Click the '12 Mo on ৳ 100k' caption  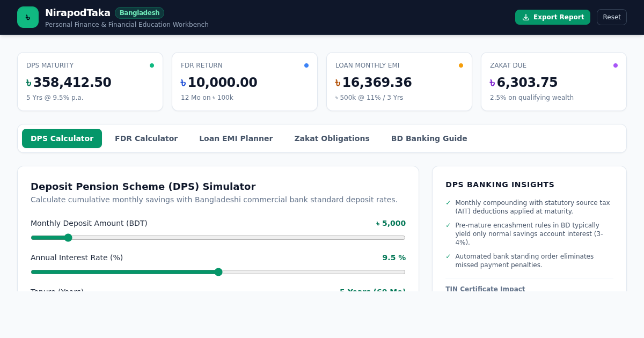207,98
